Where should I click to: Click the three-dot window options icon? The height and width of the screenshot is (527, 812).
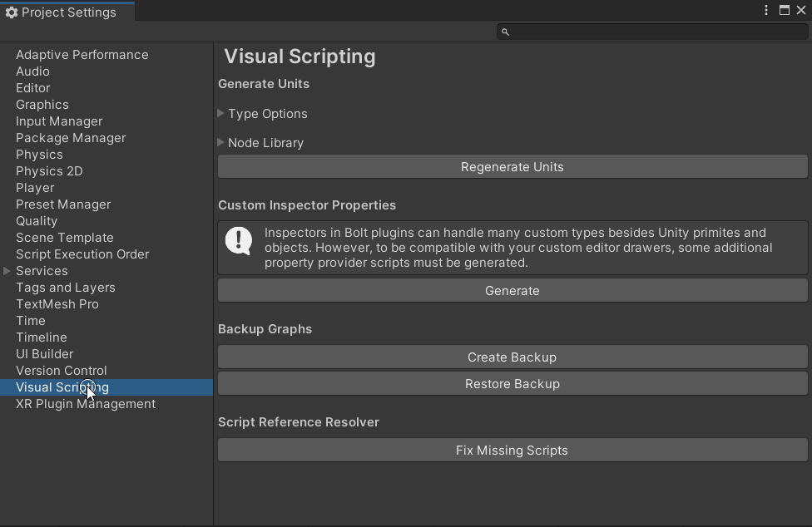pos(766,10)
